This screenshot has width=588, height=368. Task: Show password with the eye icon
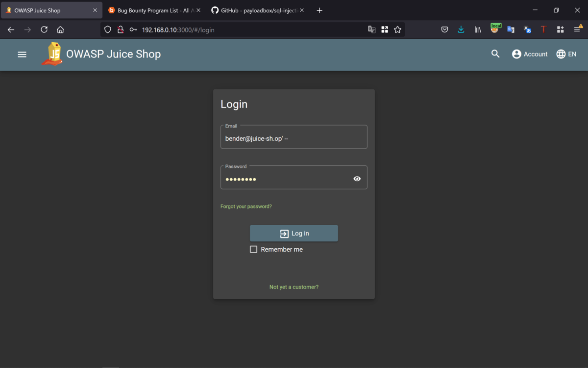(357, 179)
